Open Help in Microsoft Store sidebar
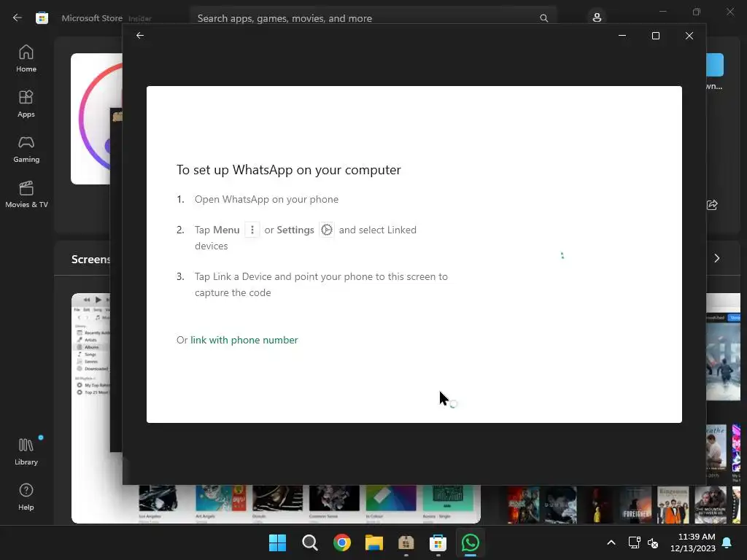Viewport: 747px width, 560px height. pyautogui.click(x=26, y=497)
